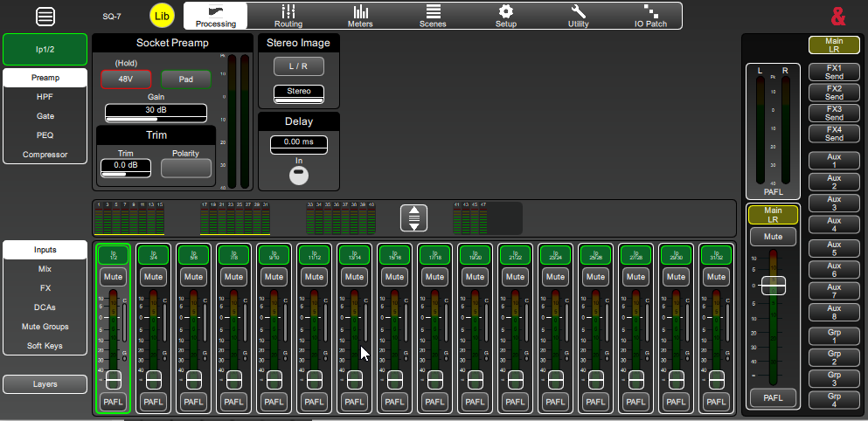This screenshot has height=421, width=868.
Task: Open the Setup tab
Action: [x=506, y=16]
